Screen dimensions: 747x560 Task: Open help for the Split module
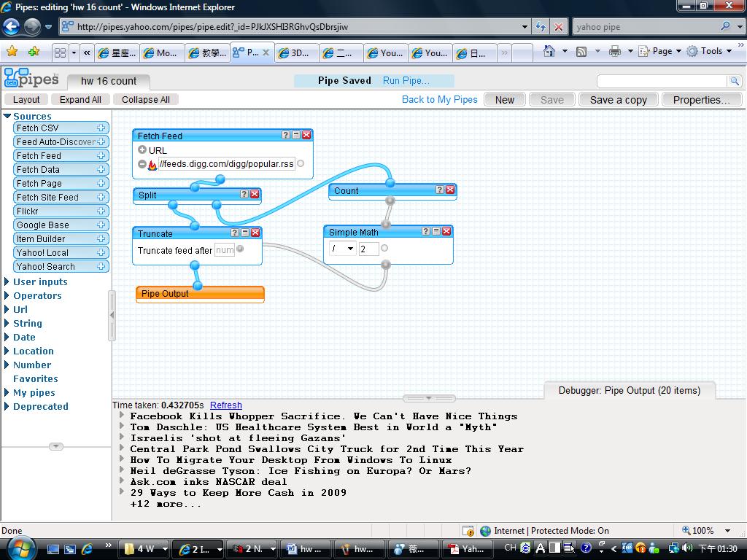point(244,194)
